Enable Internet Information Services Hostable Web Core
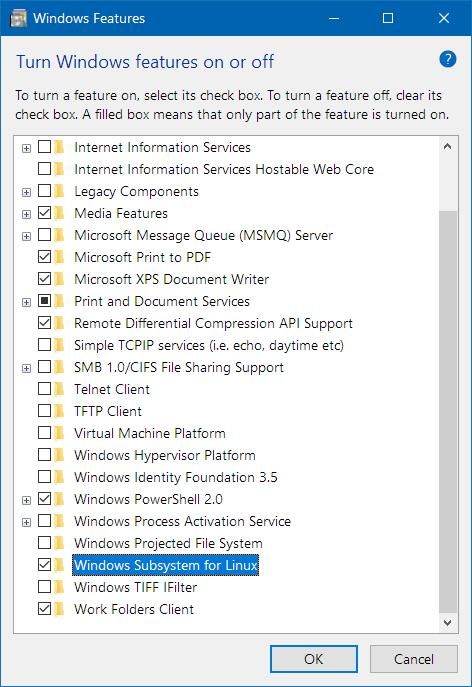Viewport: 472px width, 687px height. (x=44, y=168)
